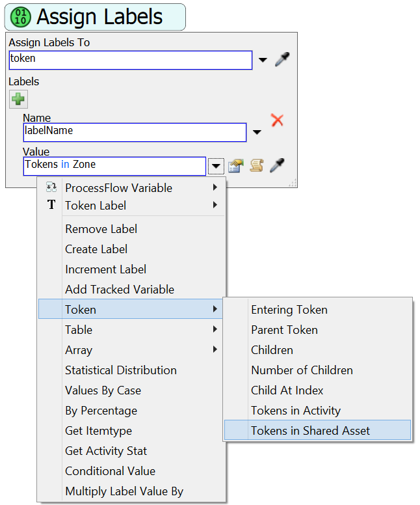Choose Multiply Label Value By option
This screenshot has height=505, width=420.
point(124,491)
